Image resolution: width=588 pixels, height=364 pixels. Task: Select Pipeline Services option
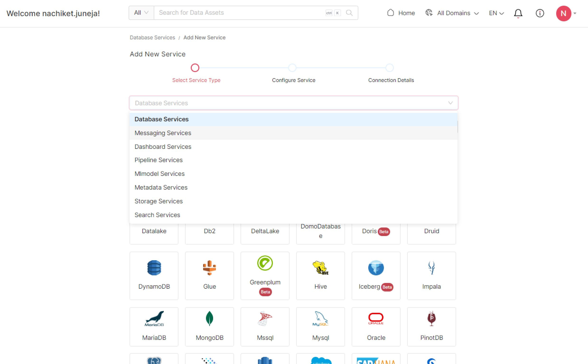point(294,160)
